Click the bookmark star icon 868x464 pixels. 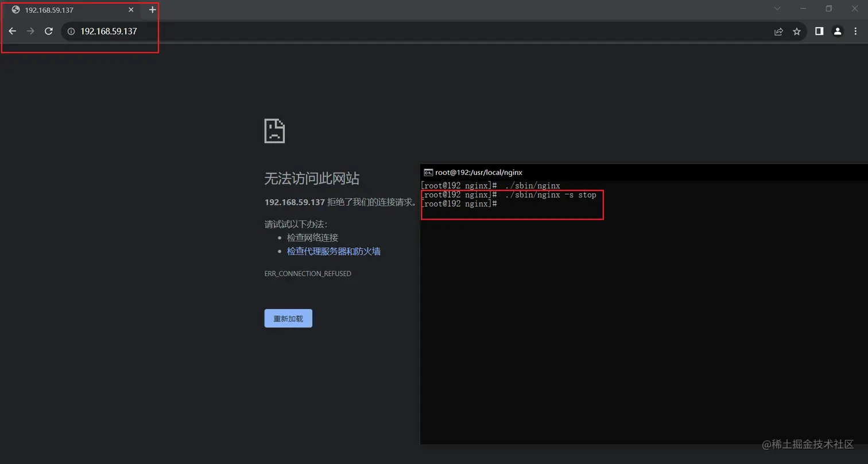pyautogui.click(x=797, y=32)
